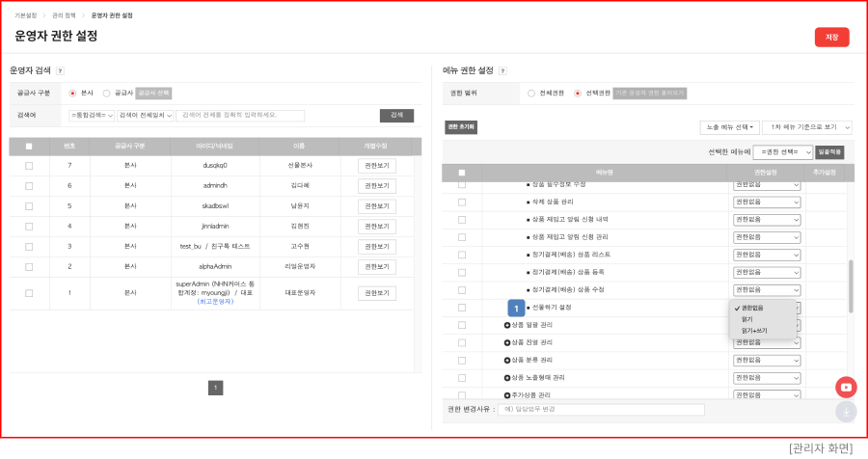Expand 상품 진열 관리 plus icon
Image resolution: width=868 pixels, height=459 pixels.
pos(507,342)
